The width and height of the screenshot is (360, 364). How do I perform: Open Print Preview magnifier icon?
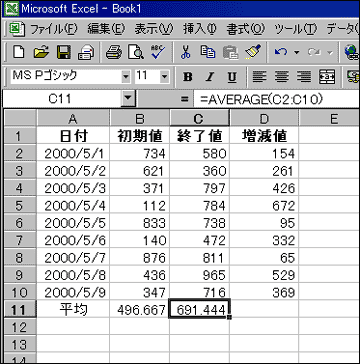point(136,52)
